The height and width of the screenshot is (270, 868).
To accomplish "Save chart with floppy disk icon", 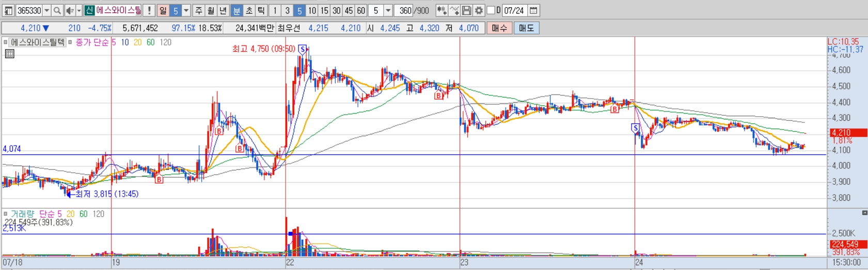I will 466,10.
